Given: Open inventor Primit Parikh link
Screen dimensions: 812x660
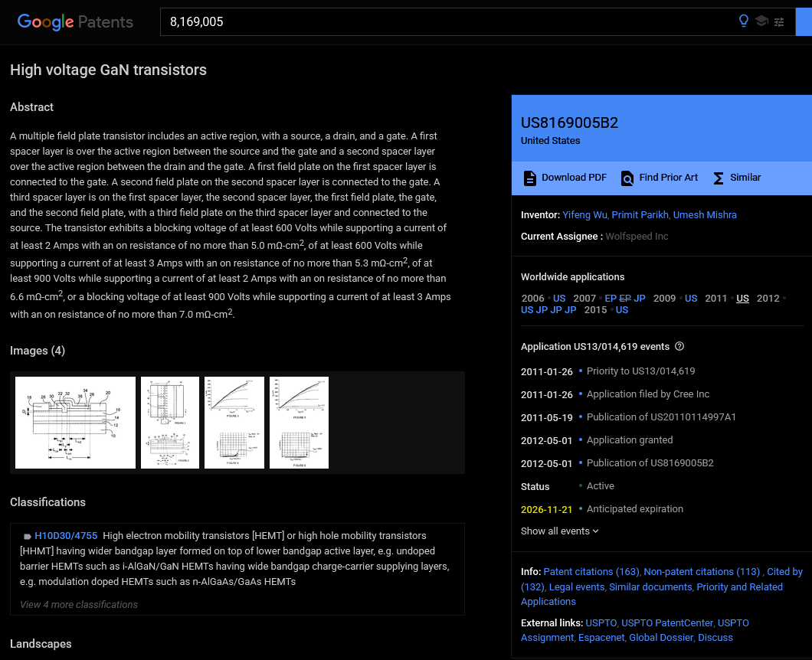Looking at the screenshot, I should pos(640,215).
